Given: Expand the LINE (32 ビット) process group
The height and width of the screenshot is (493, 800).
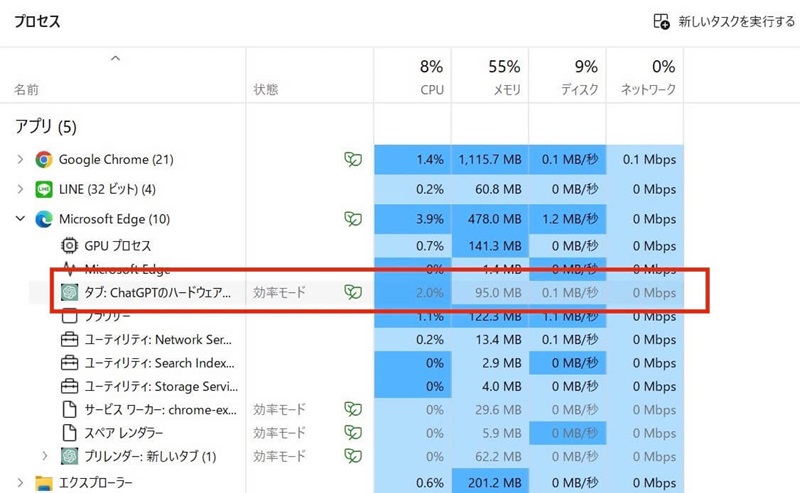Looking at the screenshot, I should pos(20,189).
